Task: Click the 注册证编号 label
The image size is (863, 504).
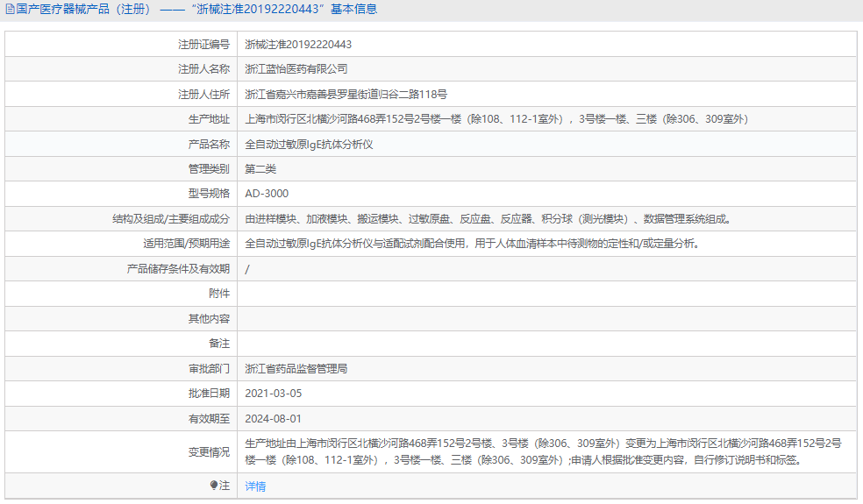Action: (x=203, y=45)
